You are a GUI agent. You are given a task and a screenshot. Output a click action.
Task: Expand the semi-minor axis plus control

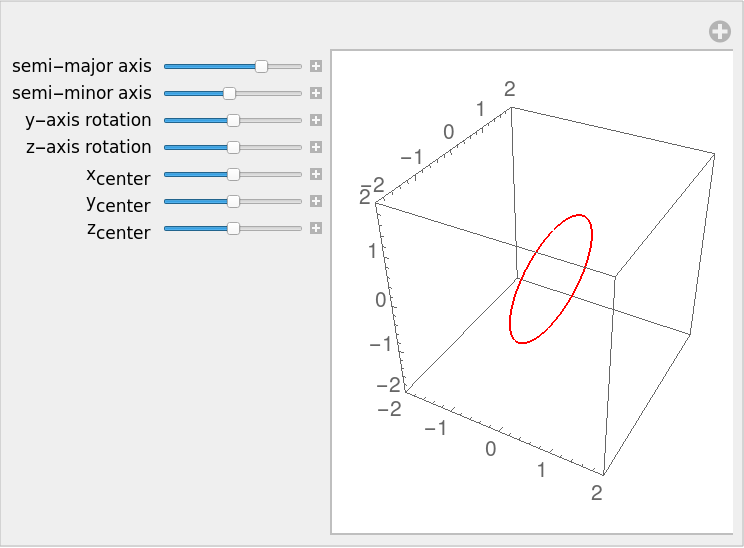(315, 93)
